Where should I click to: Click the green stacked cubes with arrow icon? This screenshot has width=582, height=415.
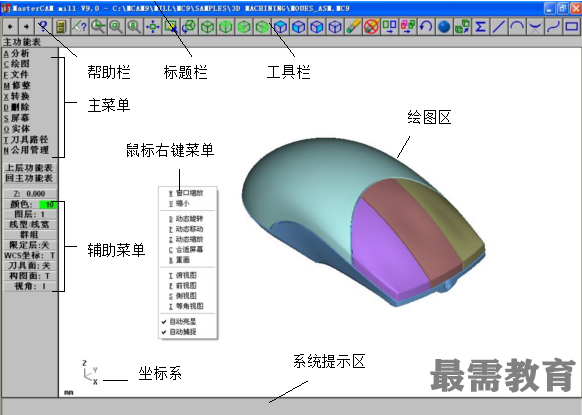point(462,27)
